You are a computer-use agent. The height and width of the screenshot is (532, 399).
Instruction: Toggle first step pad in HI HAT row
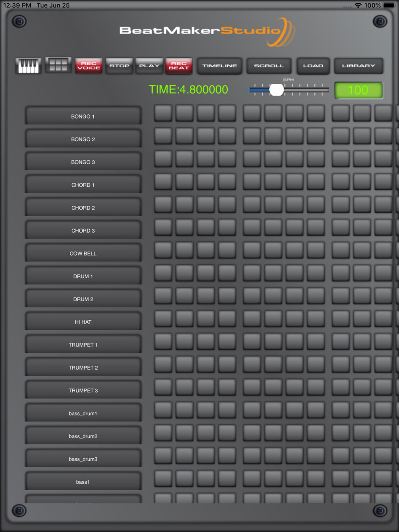(x=163, y=319)
